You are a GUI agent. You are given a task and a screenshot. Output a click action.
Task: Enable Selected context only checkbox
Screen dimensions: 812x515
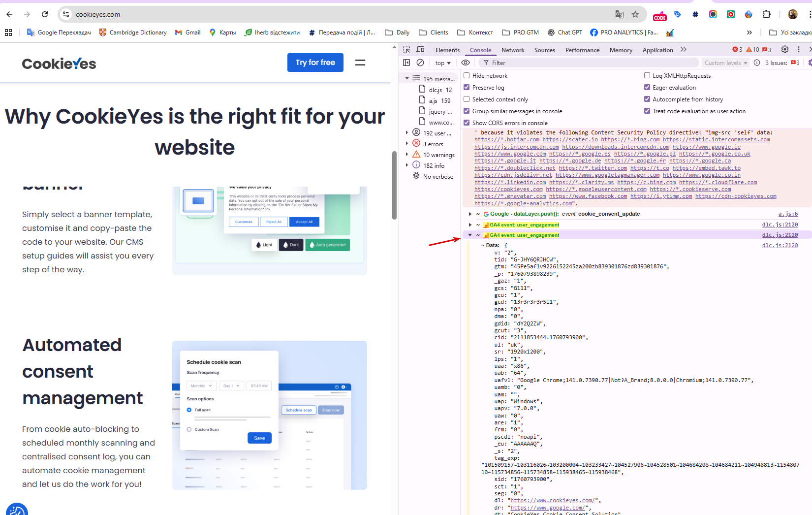tap(467, 99)
